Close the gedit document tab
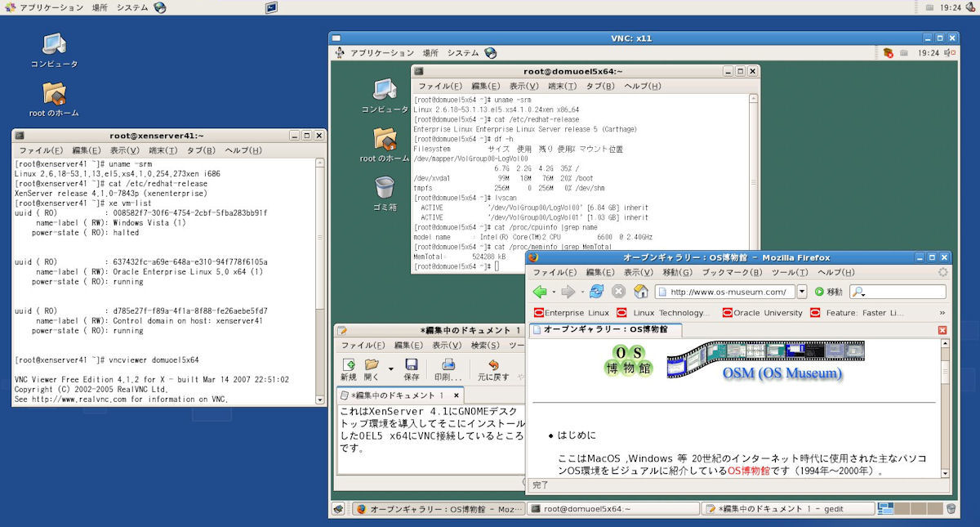The image size is (980, 527). [457, 396]
